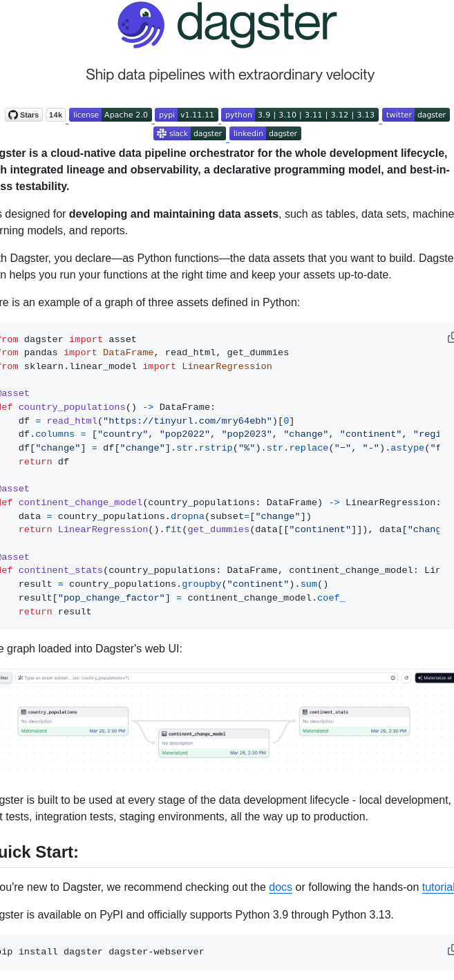The width and height of the screenshot is (454, 980).
Task: Open the tutorial link
Action: point(437,887)
